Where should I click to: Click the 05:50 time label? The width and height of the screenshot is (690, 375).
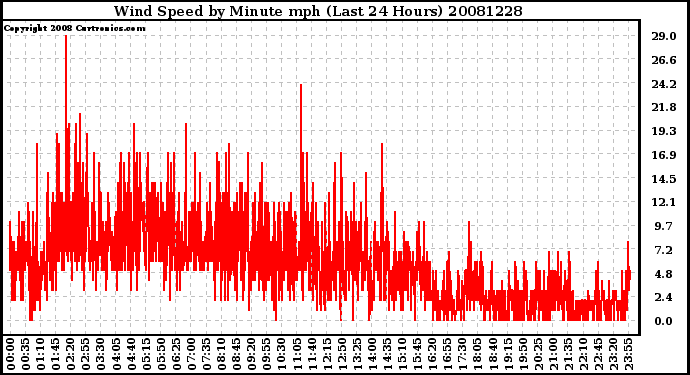pos(161,354)
